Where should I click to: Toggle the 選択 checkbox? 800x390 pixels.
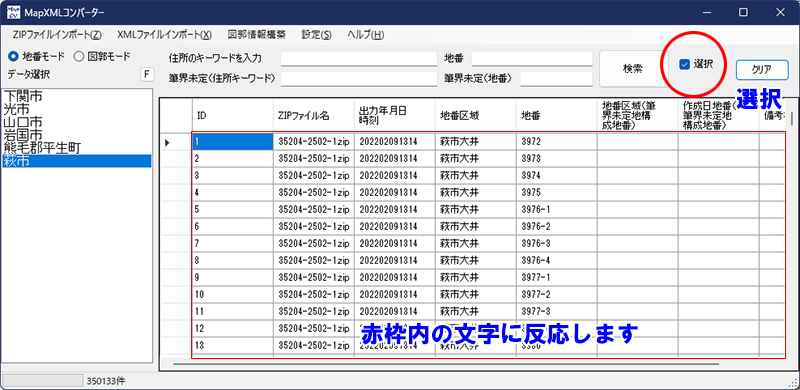[x=696, y=64]
